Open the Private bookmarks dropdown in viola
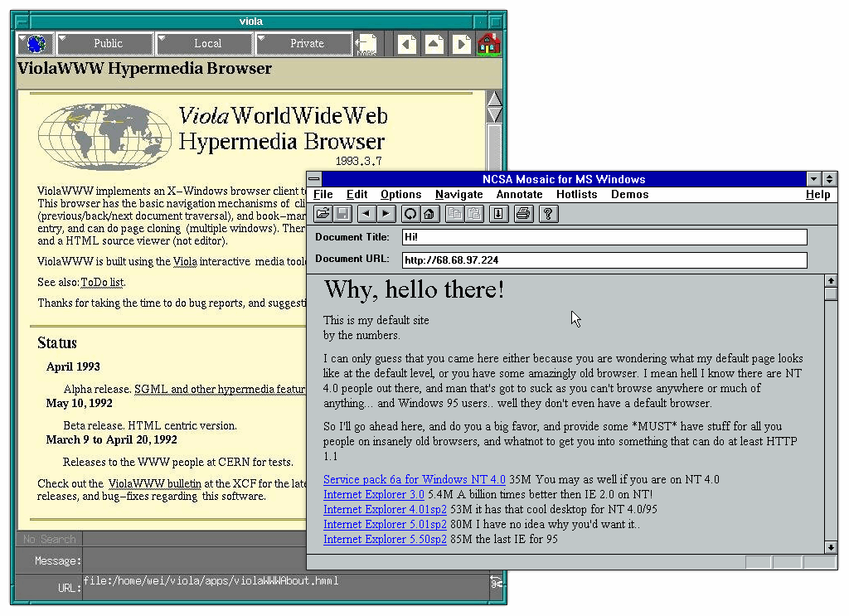Viewport: 849px width, 616px height. tap(304, 43)
